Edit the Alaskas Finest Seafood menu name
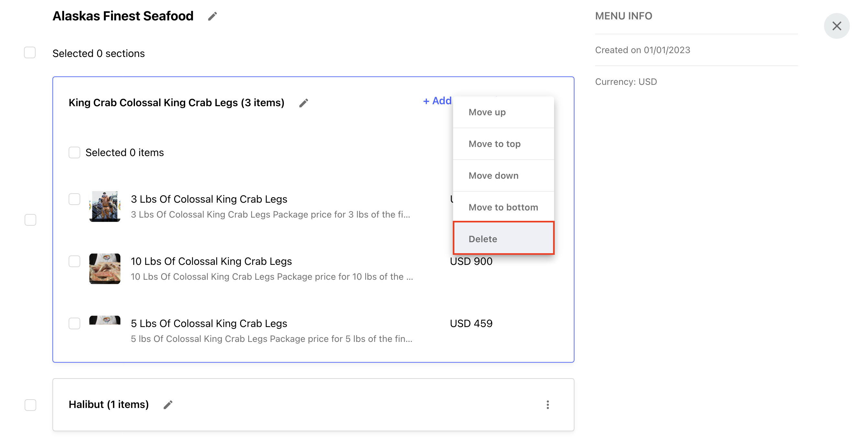 (x=212, y=16)
